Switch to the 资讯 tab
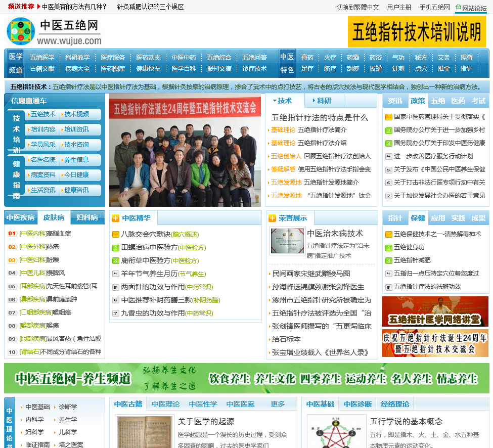The width and height of the screenshot is (493, 448). tap(395, 101)
